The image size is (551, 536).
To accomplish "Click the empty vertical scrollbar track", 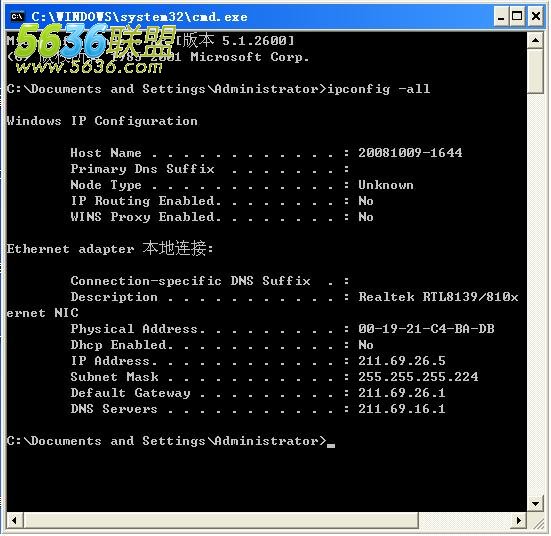I will click(x=536, y=295).
